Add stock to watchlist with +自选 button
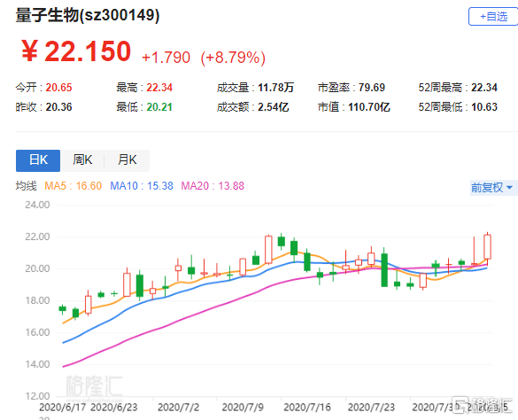This screenshot has width=518, height=420. coord(493,17)
